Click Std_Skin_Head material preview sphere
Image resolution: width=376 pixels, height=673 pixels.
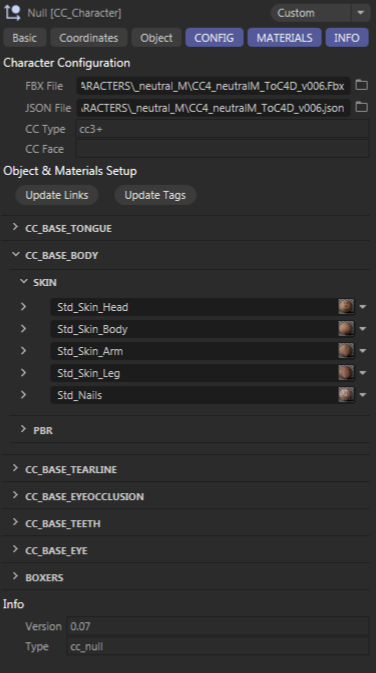[x=346, y=306]
